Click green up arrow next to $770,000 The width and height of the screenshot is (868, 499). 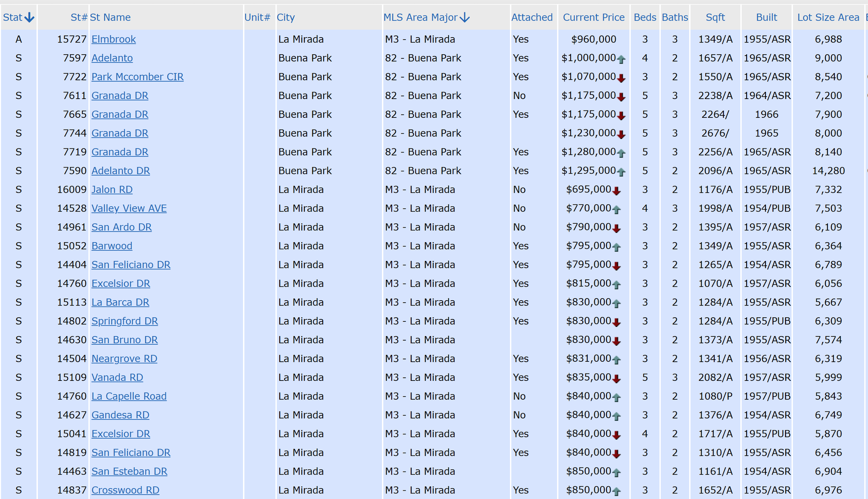pos(616,210)
